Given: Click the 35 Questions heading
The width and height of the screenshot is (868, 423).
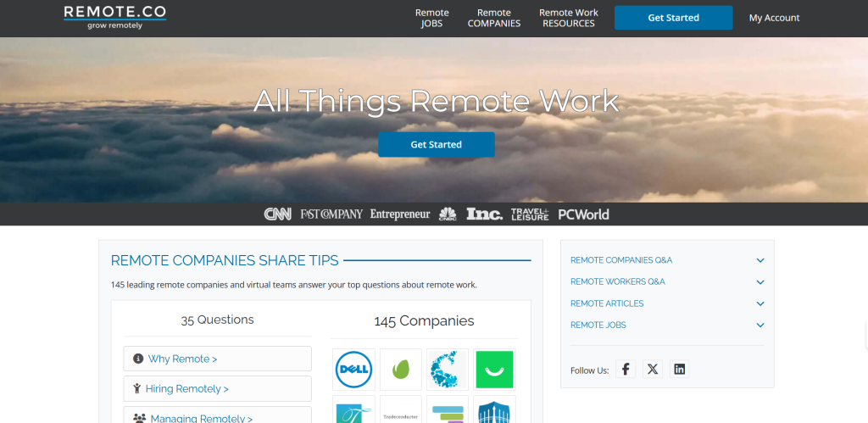Looking at the screenshot, I should click(x=218, y=320).
